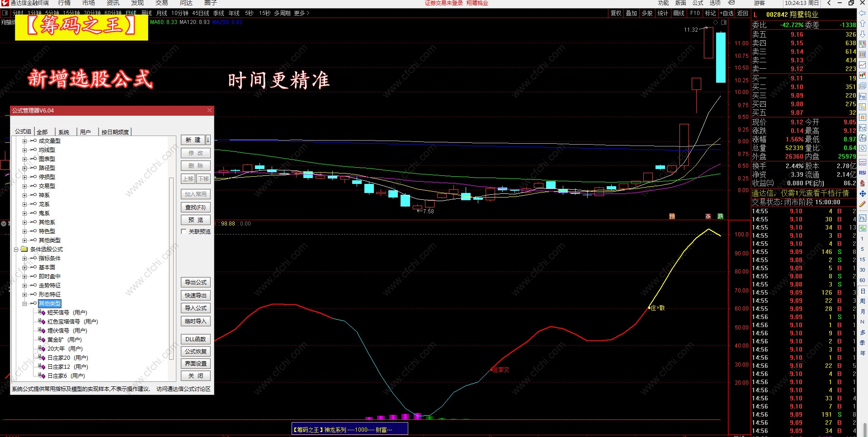
Task: Switch to the 用户 tab in formula manager
Action: click(x=85, y=132)
